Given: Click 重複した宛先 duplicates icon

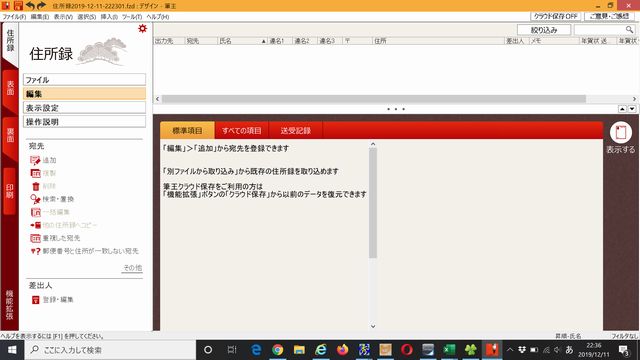Looking at the screenshot, I should pos(36,238).
